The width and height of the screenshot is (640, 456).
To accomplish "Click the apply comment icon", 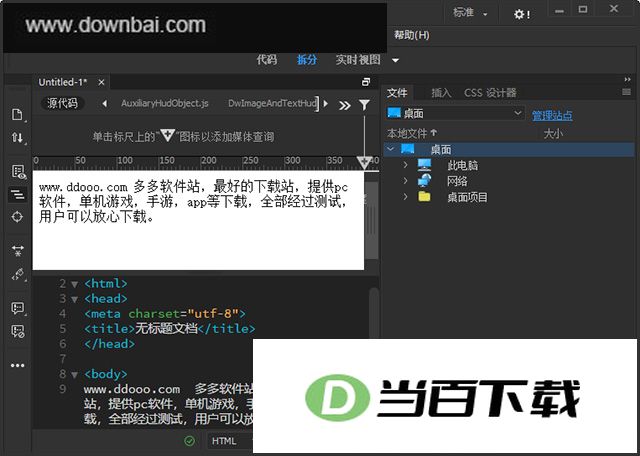I will point(17,308).
